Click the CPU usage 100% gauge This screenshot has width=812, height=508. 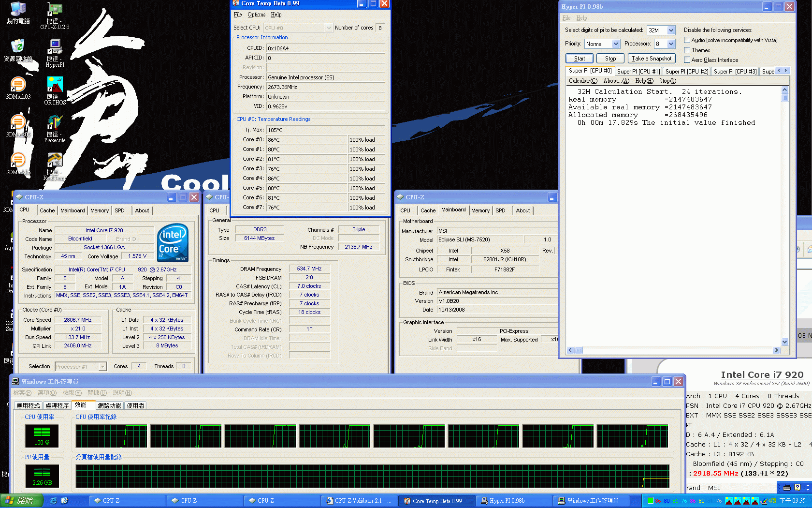(42, 435)
